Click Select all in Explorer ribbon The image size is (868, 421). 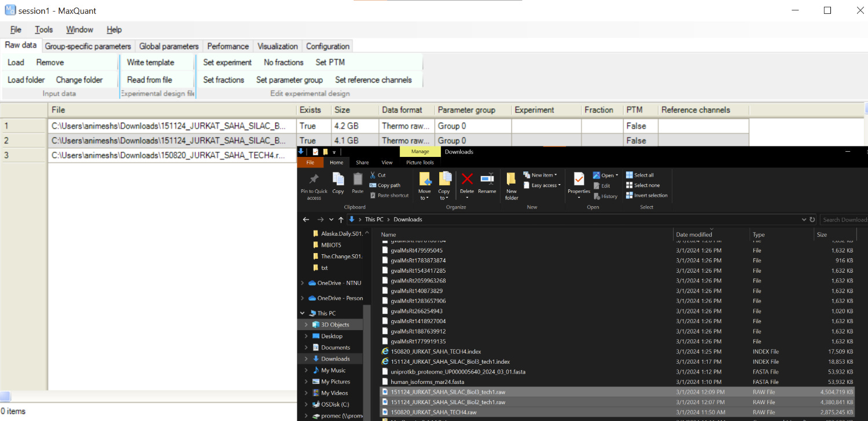pos(639,175)
